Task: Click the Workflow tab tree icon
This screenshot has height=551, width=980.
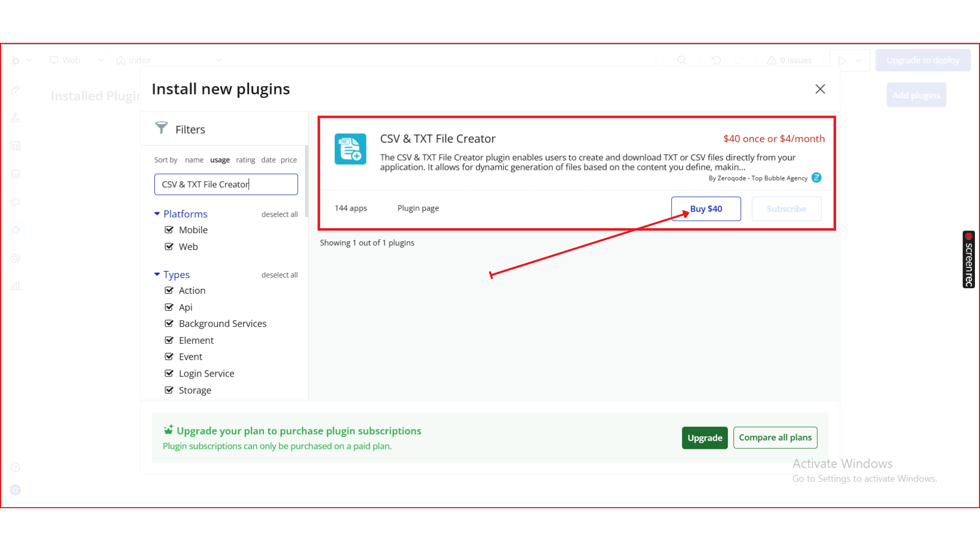Action: 15,118
